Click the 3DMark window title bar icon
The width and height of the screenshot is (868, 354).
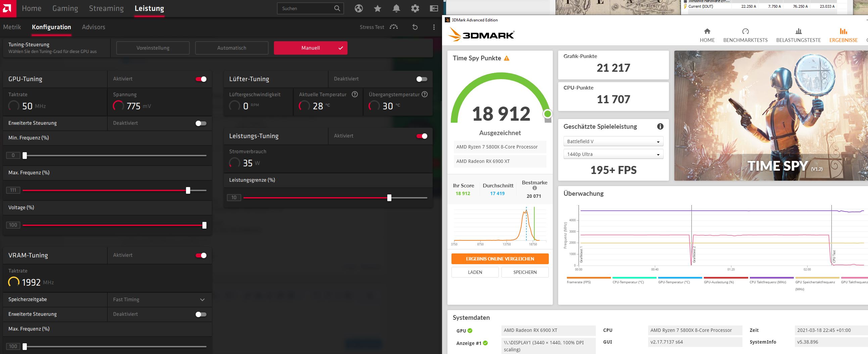pyautogui.click(x=447, y=20)
